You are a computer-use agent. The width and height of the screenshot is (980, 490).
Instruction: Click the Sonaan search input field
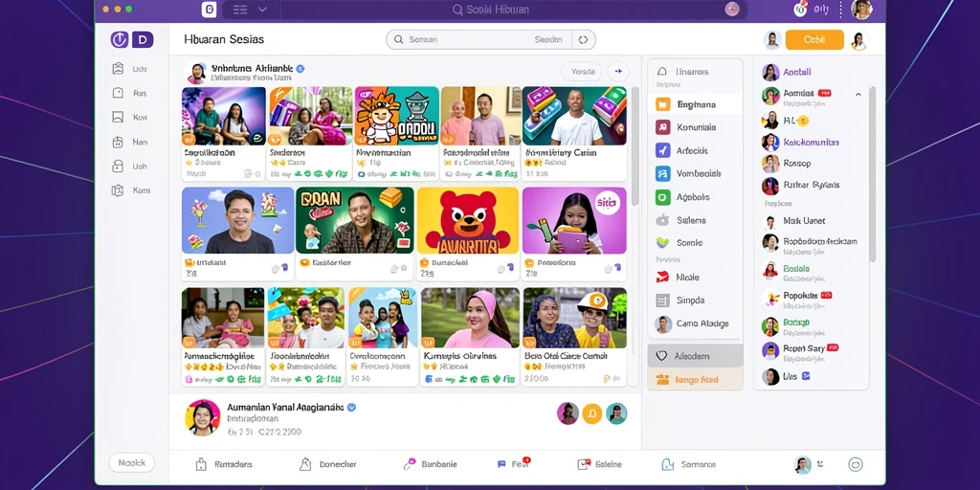click(x=479, y=39)
